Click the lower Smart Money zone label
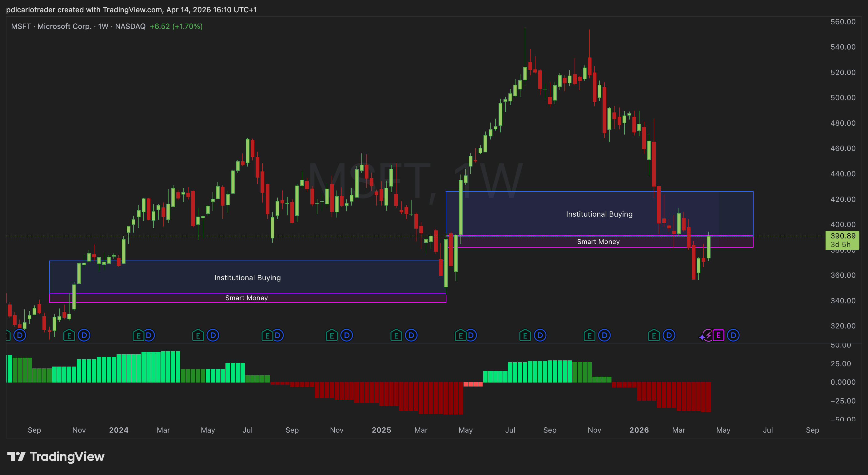This screenshot has width=868, height=475. click(x=246, y=298)
